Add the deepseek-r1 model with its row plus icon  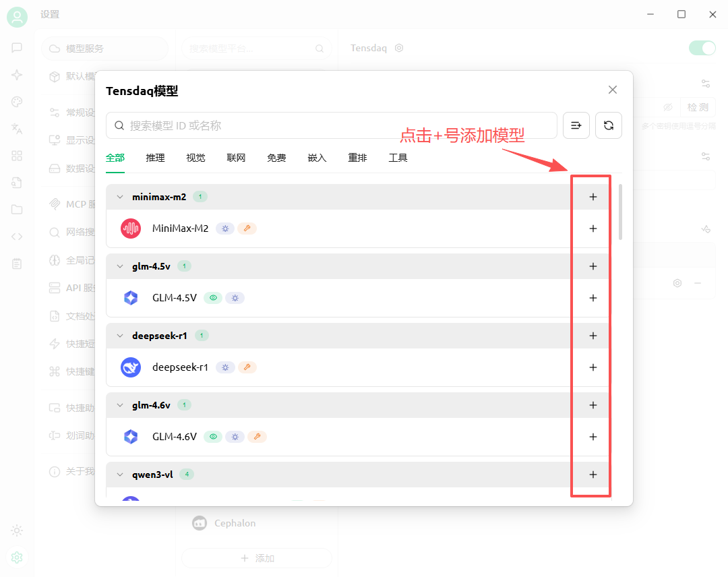tap(593, 367)
